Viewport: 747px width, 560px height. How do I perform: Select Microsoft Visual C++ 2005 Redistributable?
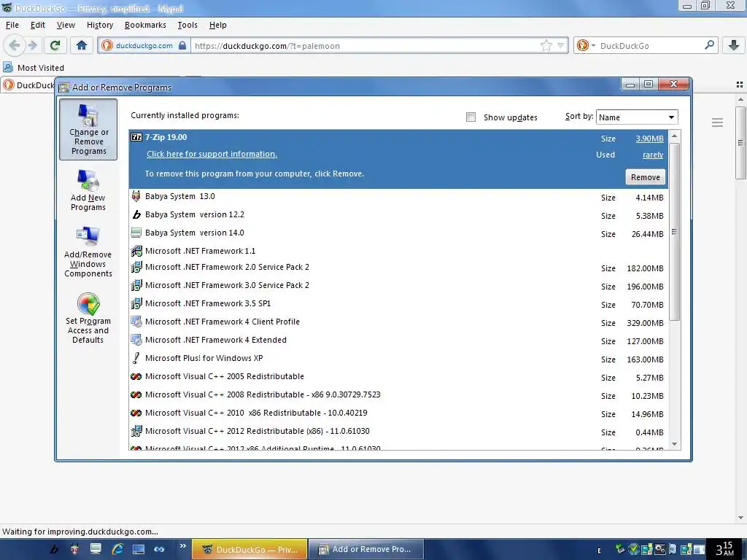click(x=398, y=377)
